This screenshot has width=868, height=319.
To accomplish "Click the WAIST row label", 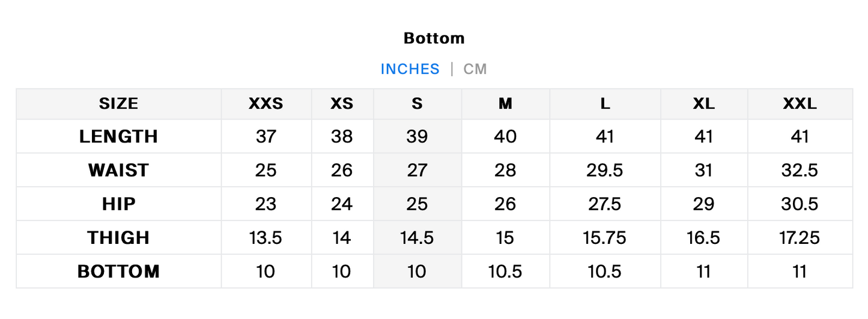I will [119, 171].
